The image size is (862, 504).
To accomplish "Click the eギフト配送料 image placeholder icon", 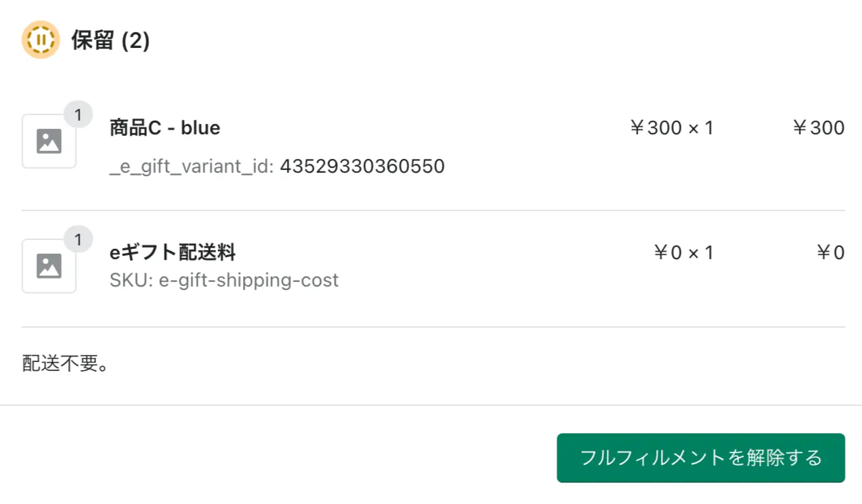I will [49, 266].
